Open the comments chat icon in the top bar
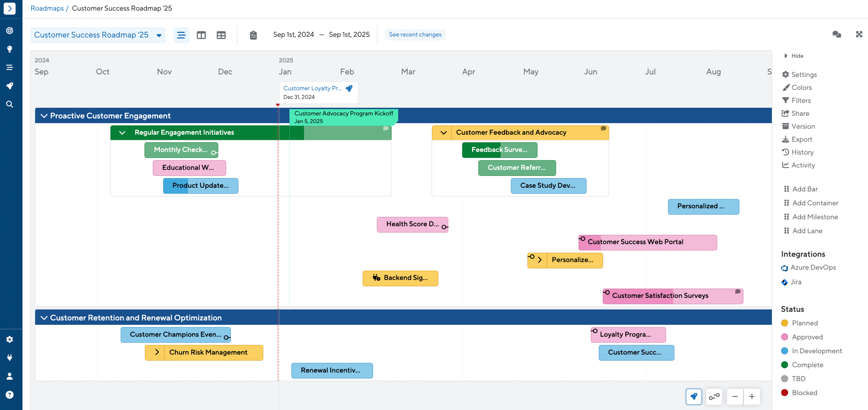Image resolution: width=868 pixels, height=410 pixels. point(836,35)
